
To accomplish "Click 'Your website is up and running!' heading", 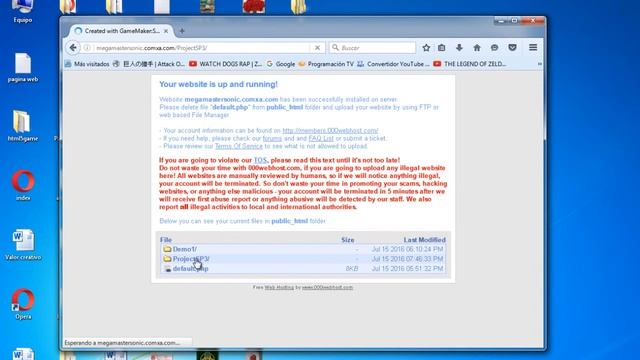I will [218, 84].
